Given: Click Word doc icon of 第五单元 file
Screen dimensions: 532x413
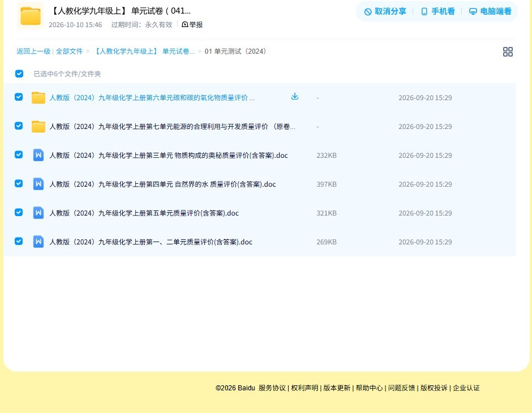Looking at the screenshot, I should [x=38, y=213].
